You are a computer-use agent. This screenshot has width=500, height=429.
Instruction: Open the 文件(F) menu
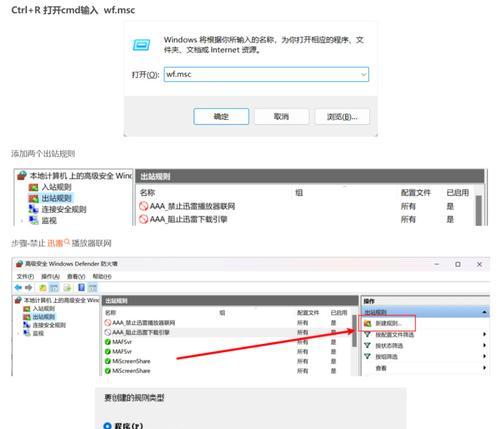pos(25,276)
